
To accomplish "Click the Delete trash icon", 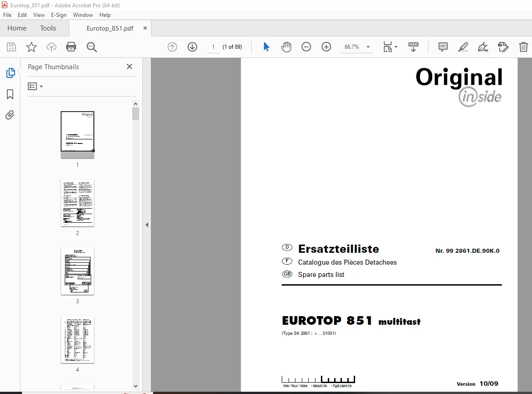I will pyautogui.click(x=523, y=47).
